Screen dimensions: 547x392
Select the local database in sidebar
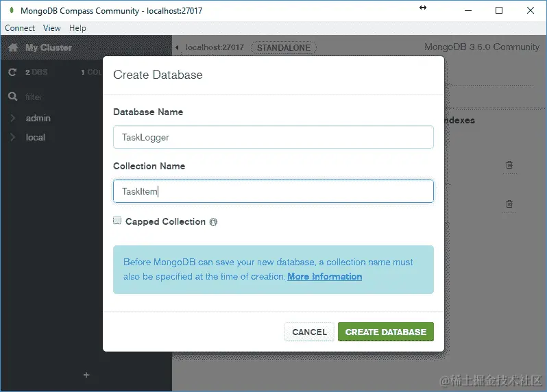pos(35,138)
